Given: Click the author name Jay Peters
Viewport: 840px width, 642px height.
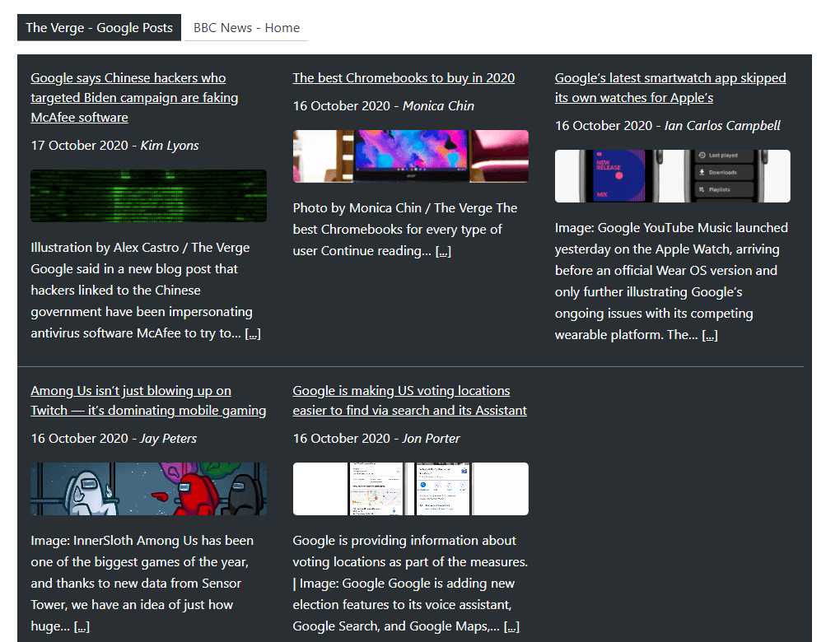Looking at the screenshot, I should pyautogui.click(x=168, y=439).
